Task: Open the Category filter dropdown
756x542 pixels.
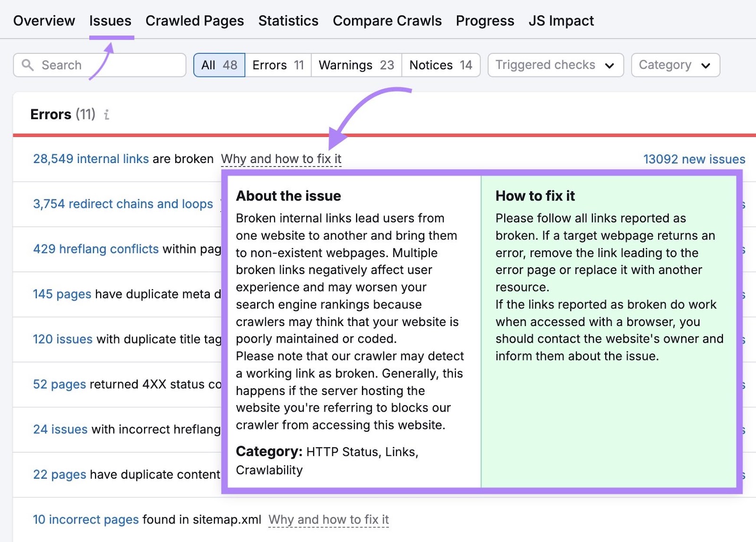Action: pos(675,65)
